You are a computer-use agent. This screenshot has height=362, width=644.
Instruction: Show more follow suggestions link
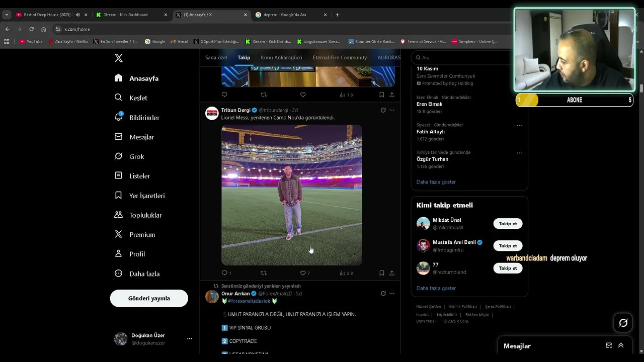(436, 289)
